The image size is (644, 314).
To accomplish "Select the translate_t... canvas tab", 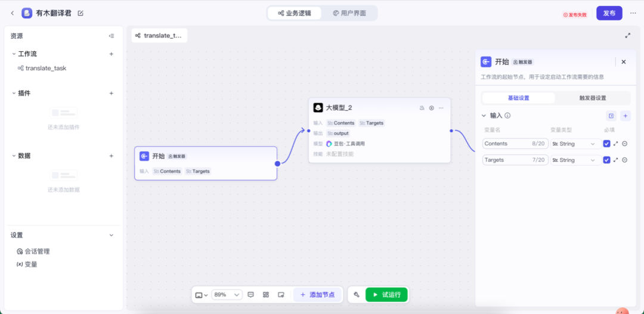I will 159,36.
